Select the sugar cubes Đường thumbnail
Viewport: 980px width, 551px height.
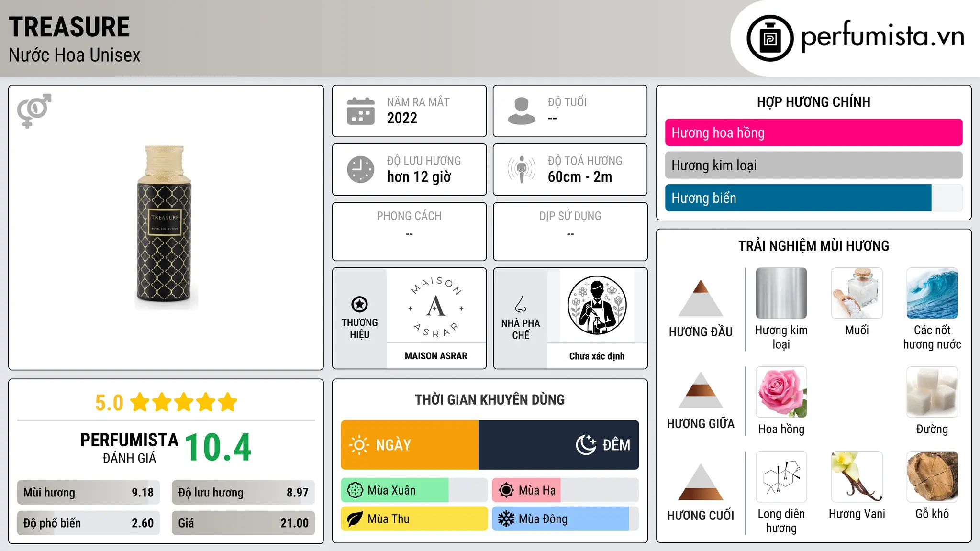[932, 392]
